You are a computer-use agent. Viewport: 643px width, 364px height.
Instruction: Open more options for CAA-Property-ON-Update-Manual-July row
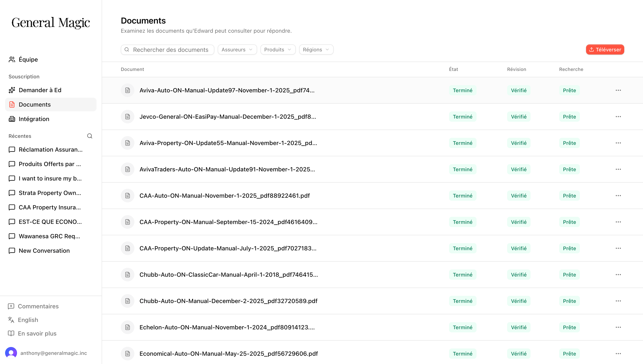click(x=618, y=248)
